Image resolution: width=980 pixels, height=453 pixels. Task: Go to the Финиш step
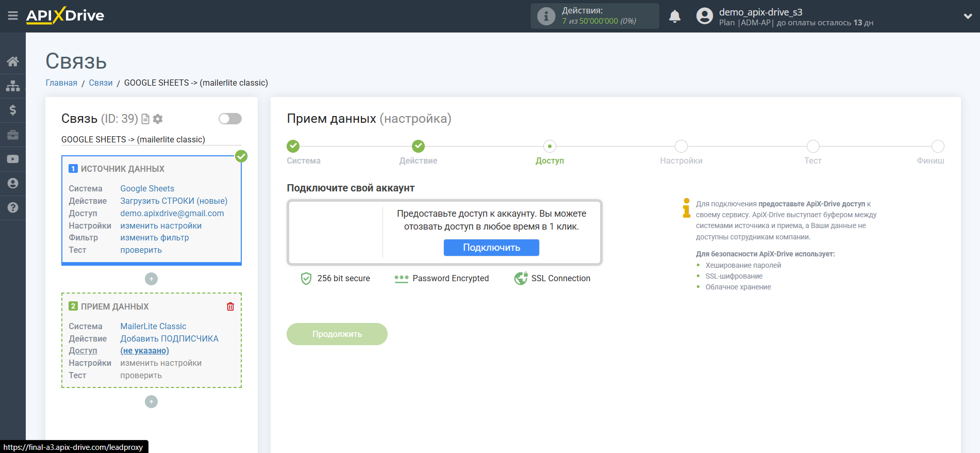pos(938,146)
